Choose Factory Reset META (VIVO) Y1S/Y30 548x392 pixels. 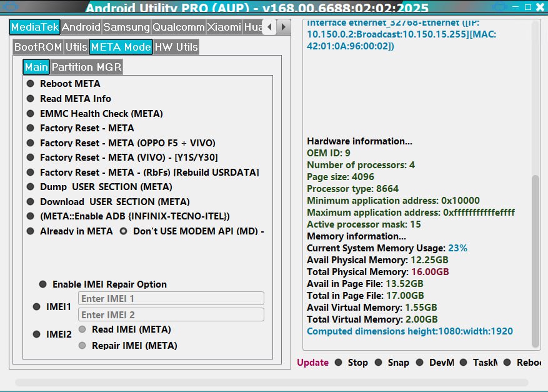point(122,158)
